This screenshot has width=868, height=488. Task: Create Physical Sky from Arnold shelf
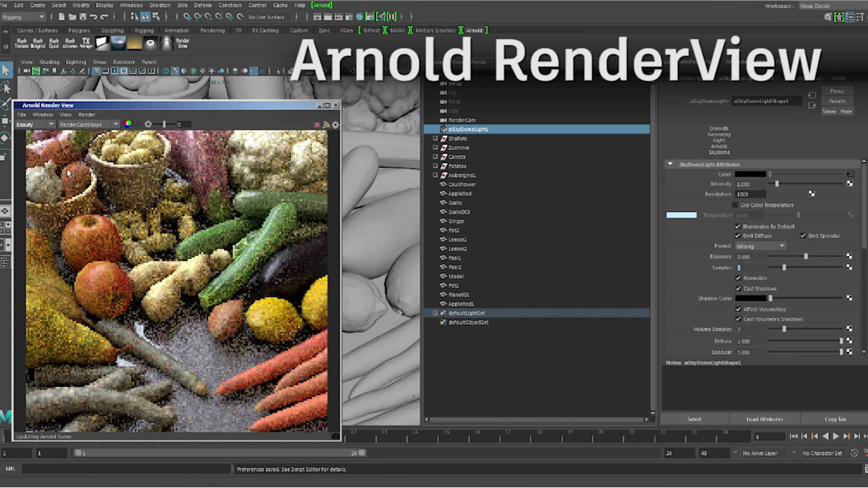click(x=135, y=43)
